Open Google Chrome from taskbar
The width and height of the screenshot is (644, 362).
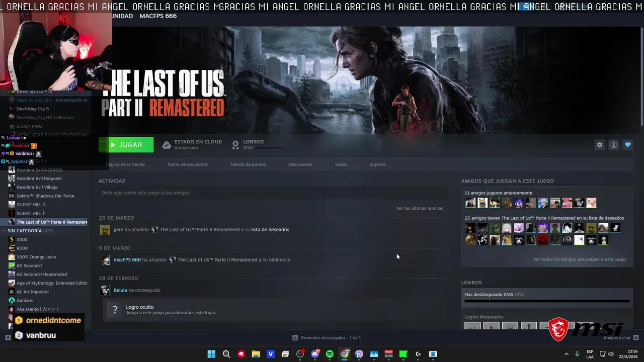coord(344,354)
